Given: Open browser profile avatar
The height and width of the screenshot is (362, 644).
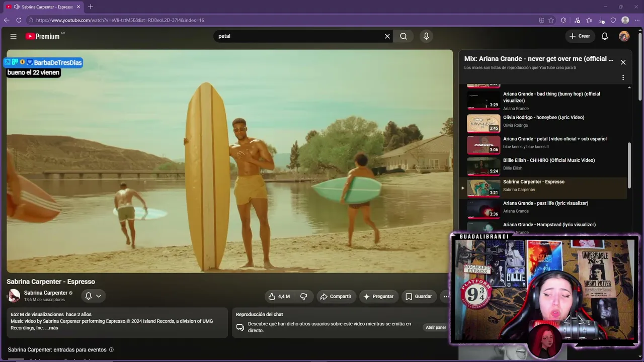Looking at the screenshot, I should [625, 20].
